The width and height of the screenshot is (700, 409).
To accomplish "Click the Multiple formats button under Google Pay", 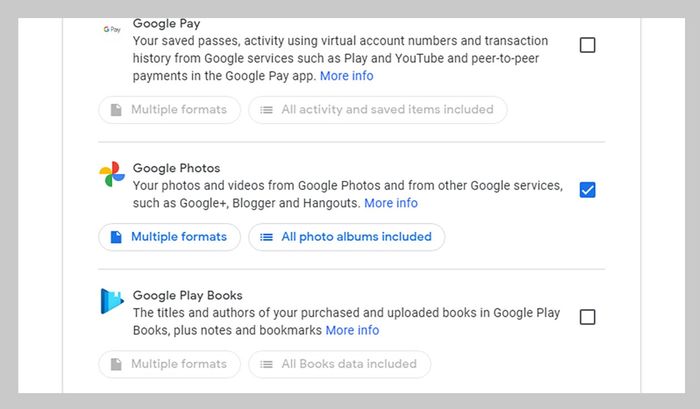I will pos(169,109).
